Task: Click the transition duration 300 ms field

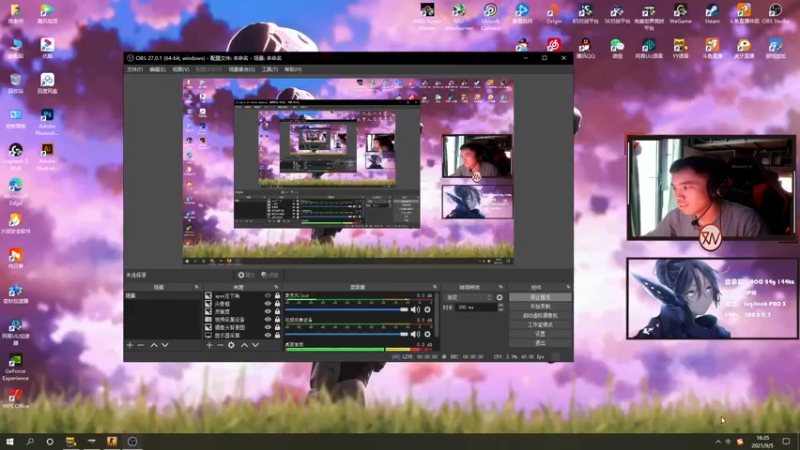Action: [x=476, y=307]
